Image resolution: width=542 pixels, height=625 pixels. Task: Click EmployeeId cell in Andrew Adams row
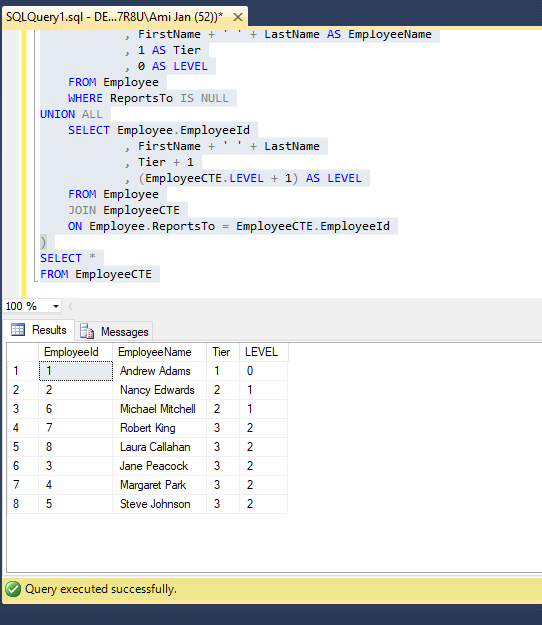tap(76, 371)
